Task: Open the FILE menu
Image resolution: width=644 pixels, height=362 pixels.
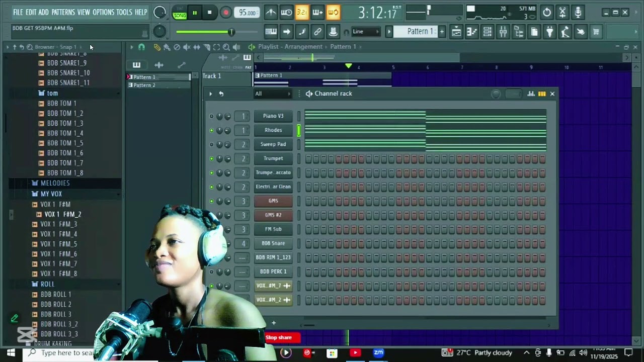Action: pos(18,12)
